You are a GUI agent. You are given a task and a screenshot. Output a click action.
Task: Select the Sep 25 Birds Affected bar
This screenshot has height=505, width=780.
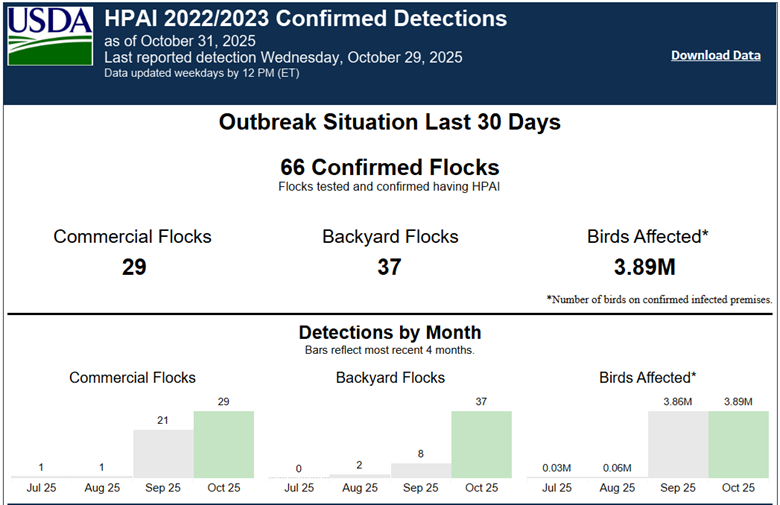[678, 444]
